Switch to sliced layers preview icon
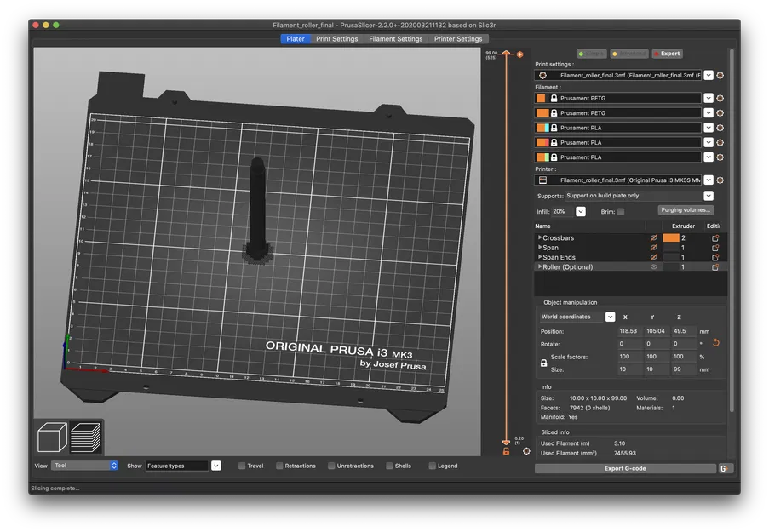The height and width of the screenshot is (532, 769). point(85,438)
